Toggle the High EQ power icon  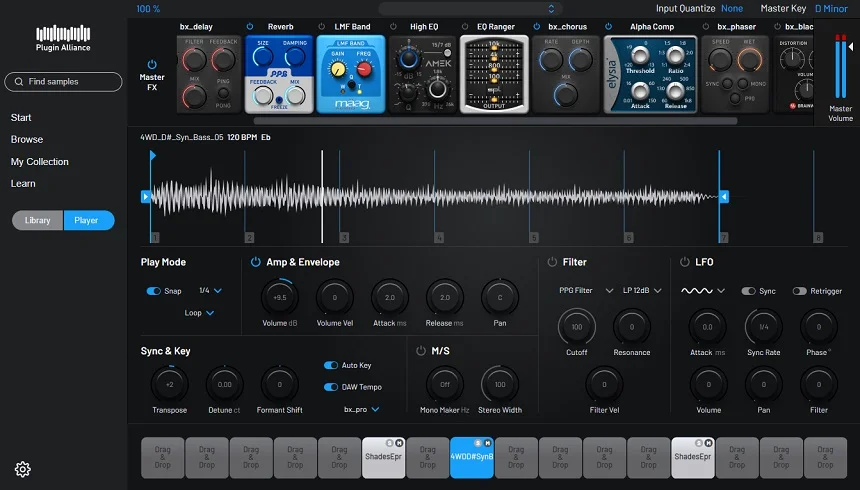[393, 26]
